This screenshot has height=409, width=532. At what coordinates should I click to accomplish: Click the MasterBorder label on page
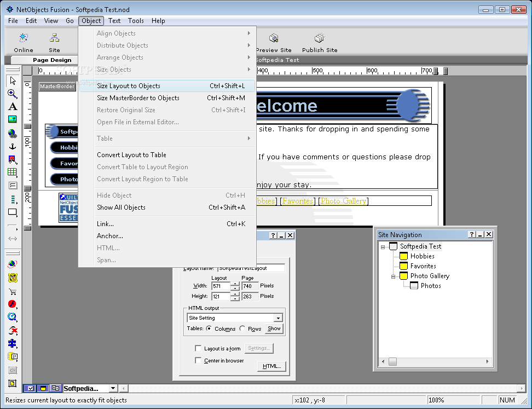coord(57,87)
